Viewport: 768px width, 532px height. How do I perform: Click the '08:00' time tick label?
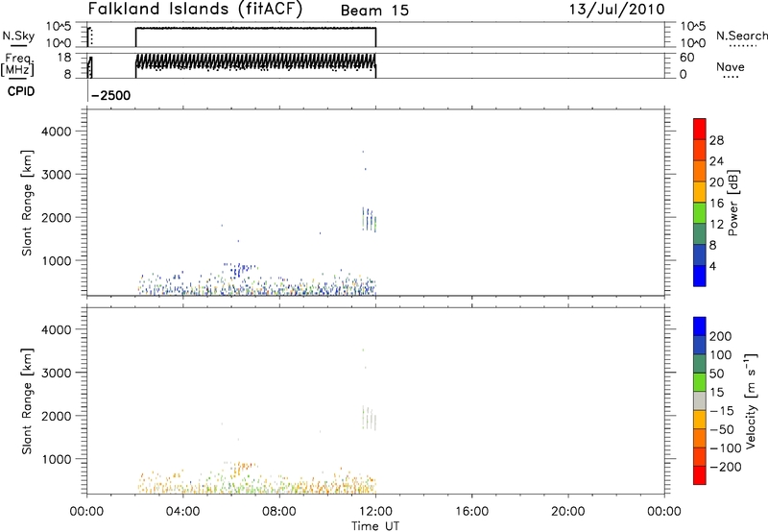tap(279, 512)
